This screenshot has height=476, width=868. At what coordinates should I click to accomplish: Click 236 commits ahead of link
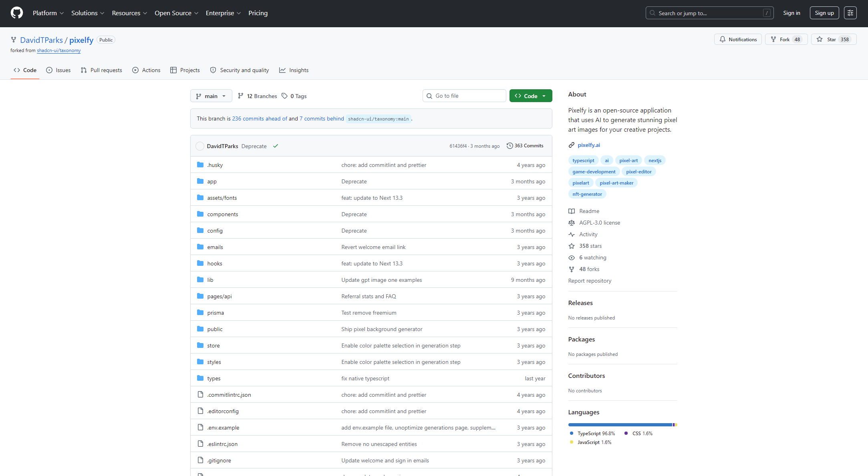260,119
